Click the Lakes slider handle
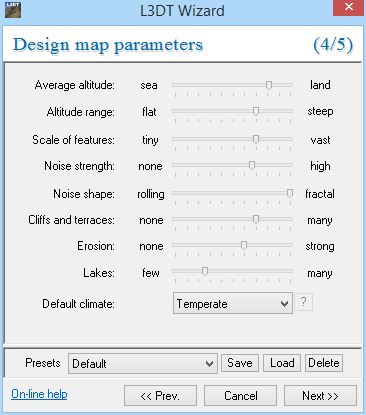This screenshot has height=415, width=366. pyautogui.click(x=205, y=272)
